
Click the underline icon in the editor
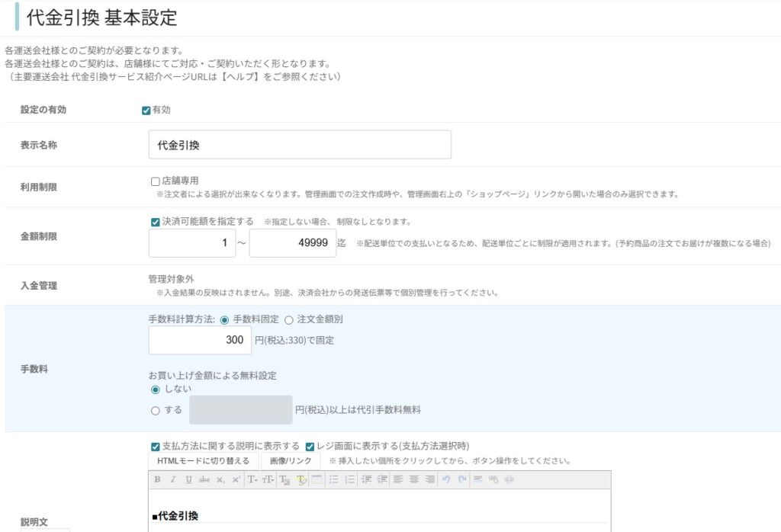(188, 479)
